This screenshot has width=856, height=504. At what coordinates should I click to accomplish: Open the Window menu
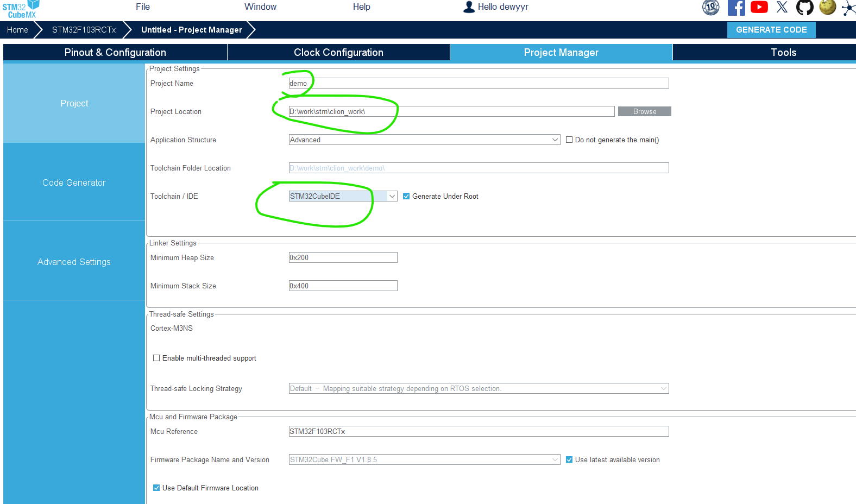260,7
